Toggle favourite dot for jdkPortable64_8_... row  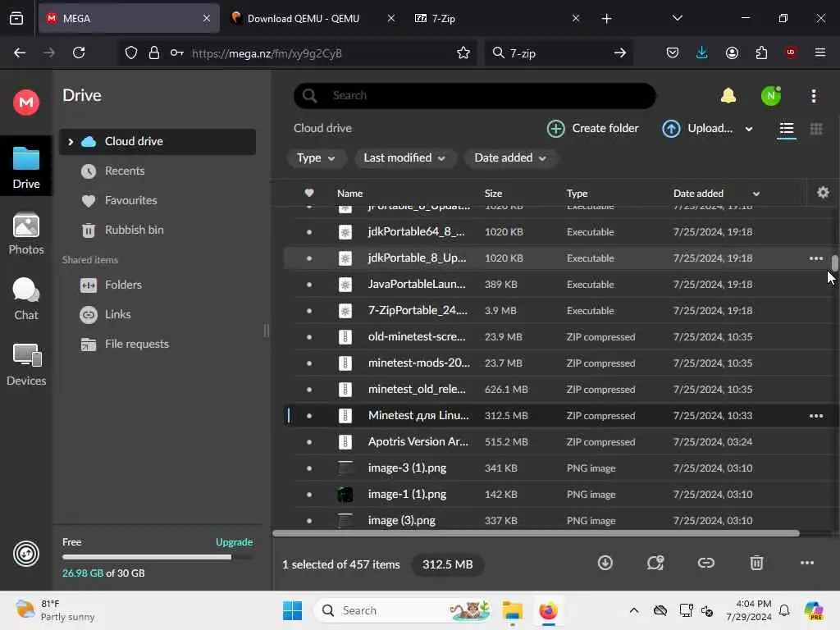[309, 232]
